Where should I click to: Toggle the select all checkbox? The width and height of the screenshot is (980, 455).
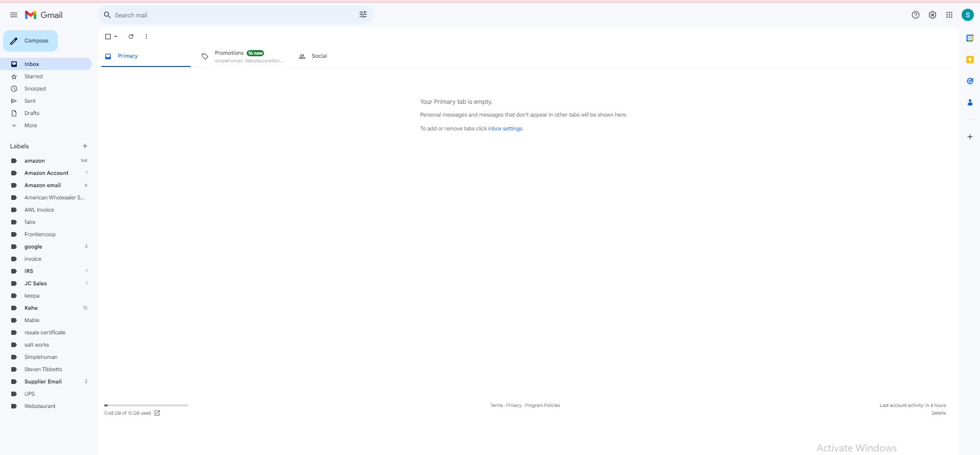tap(108, 36)
